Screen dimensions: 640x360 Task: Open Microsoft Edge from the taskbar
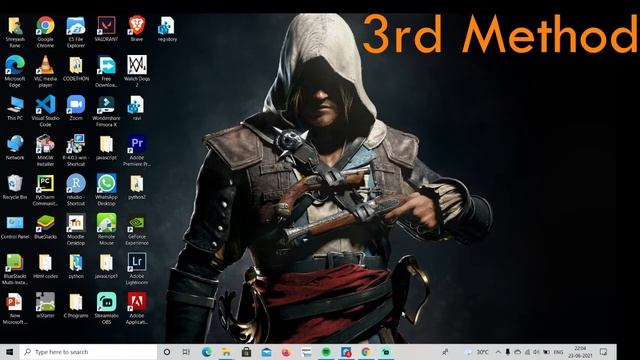(207, 352)
